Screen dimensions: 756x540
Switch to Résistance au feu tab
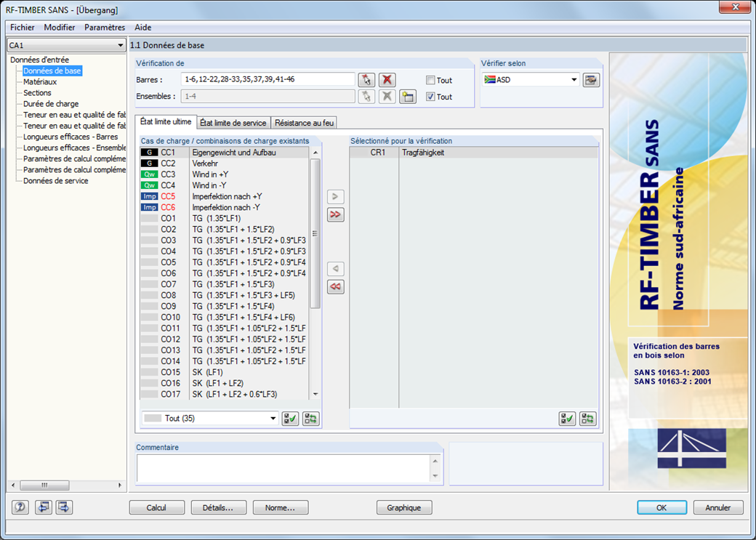304,123
